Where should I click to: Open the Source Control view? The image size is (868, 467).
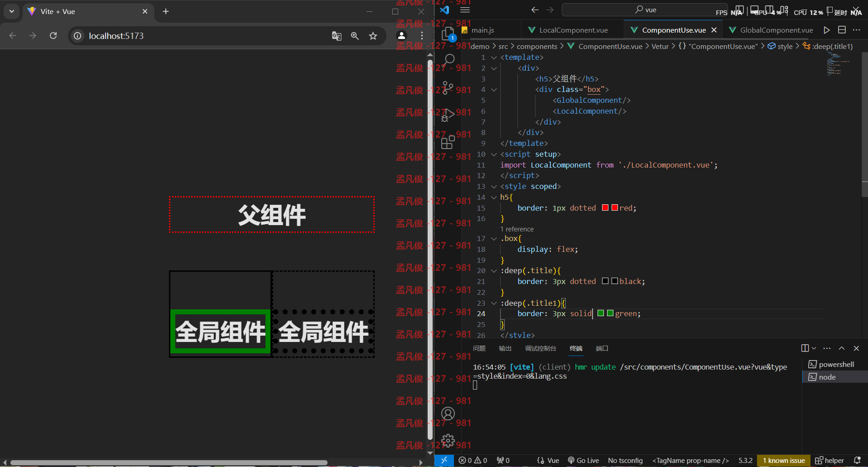448,88
